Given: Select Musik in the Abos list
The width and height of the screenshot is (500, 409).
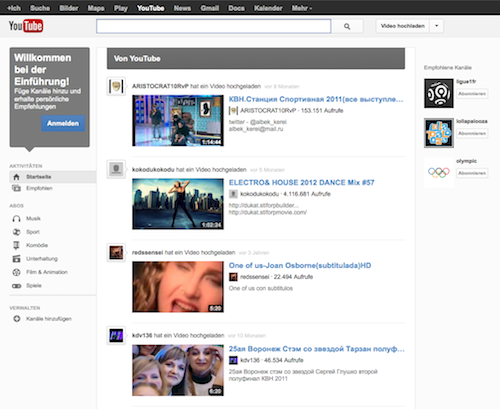Looking at the screenshot, I should [x=33, y=219].
